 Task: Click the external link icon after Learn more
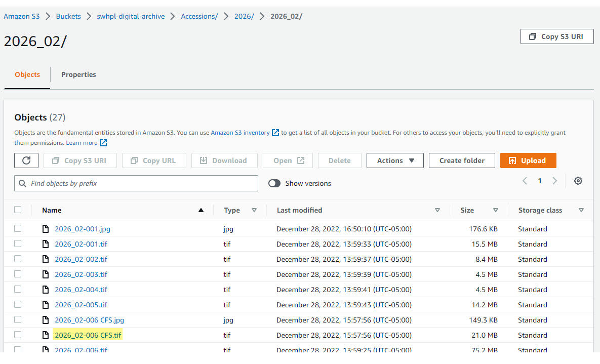[x=103, y=143]
